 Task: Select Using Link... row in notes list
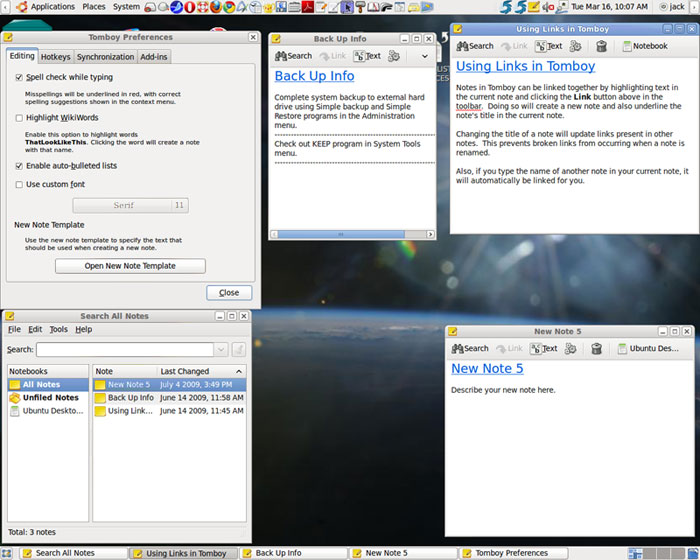coord(170,411)
